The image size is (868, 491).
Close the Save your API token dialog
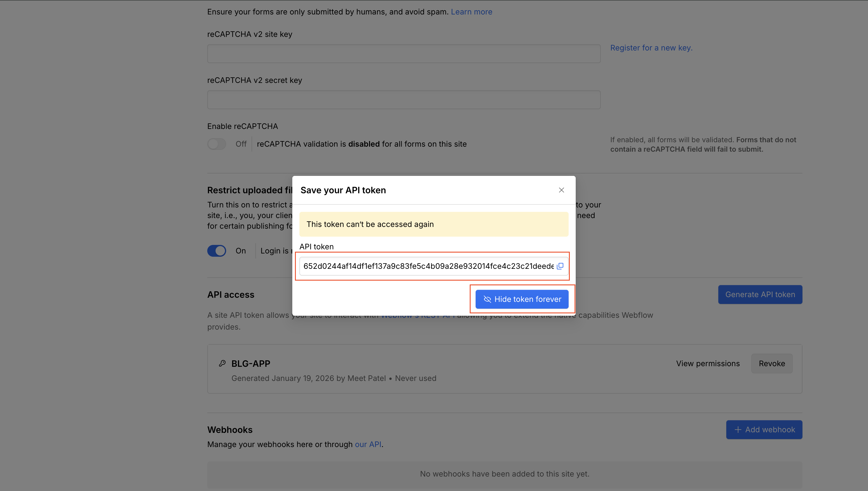point(561,190)
